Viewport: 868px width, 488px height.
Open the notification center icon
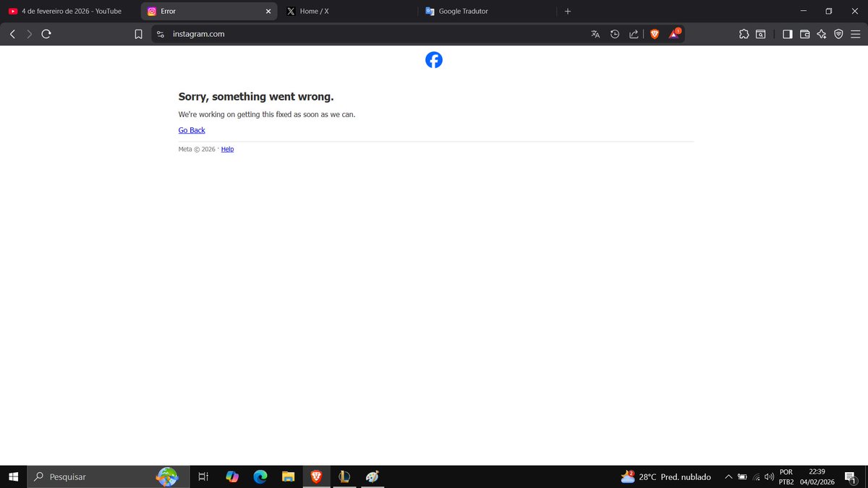point(851,476)
